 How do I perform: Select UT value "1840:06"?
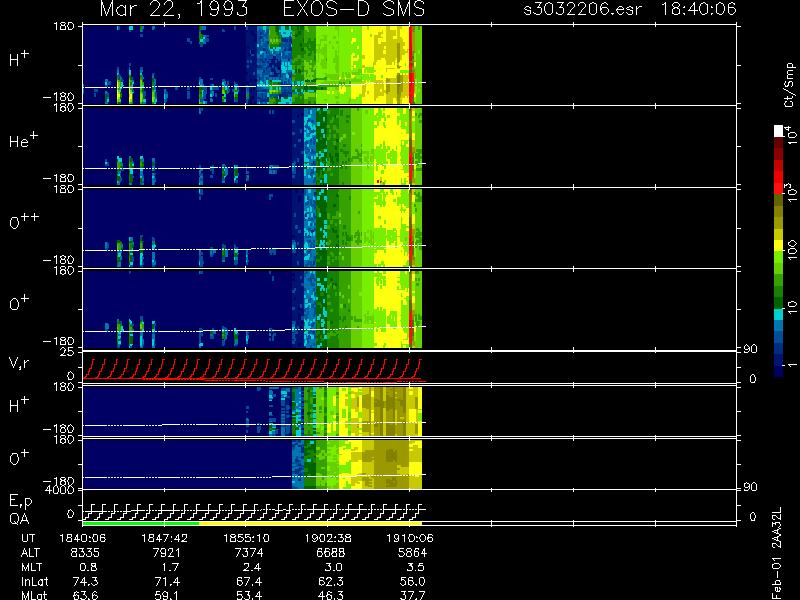(83, 538)
